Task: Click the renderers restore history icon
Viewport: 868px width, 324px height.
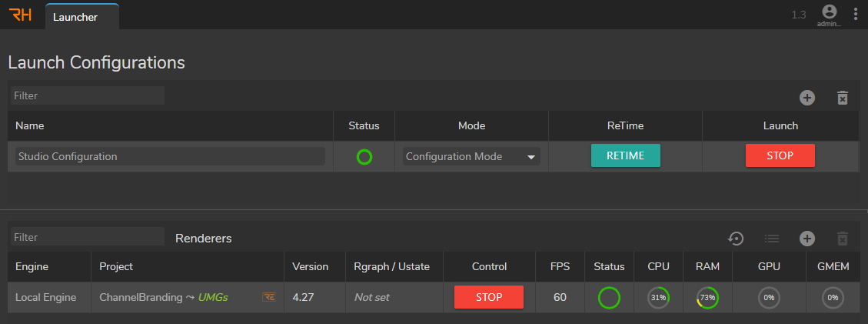Action: (x=736, y=239)
